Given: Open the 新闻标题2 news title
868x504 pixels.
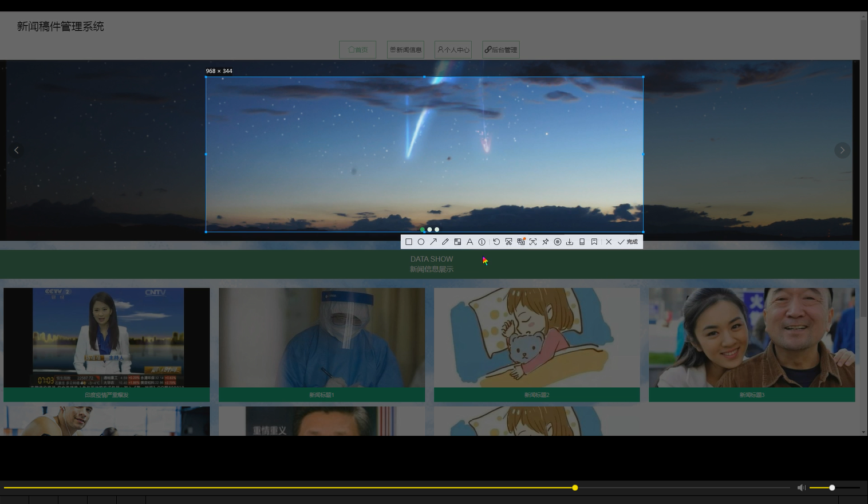Looking at the screenshot, I should coord(537,395).
